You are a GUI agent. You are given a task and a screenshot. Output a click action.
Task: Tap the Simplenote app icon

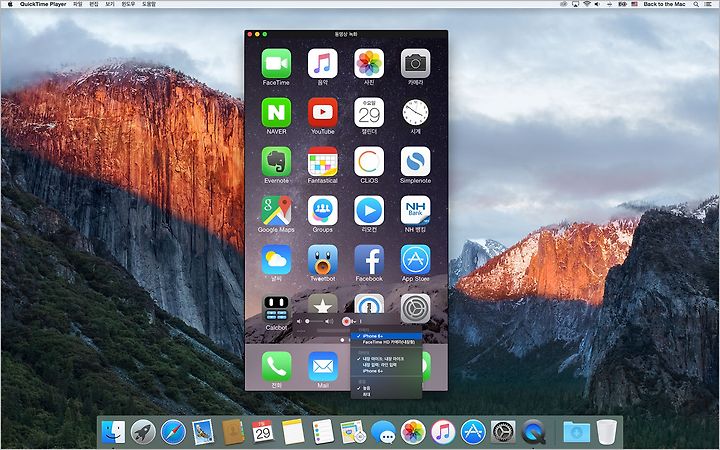click(415, 161)
